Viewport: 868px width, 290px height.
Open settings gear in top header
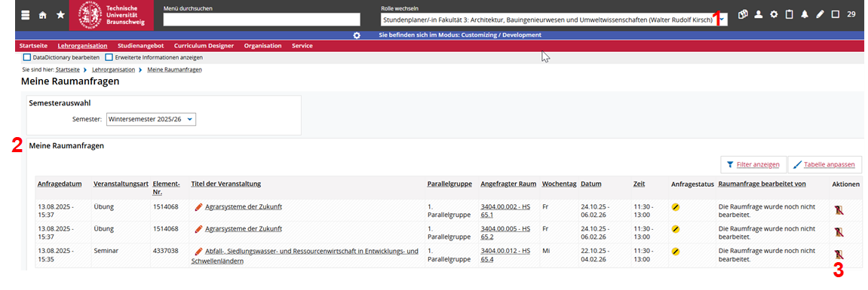click(x=774, y=14)
